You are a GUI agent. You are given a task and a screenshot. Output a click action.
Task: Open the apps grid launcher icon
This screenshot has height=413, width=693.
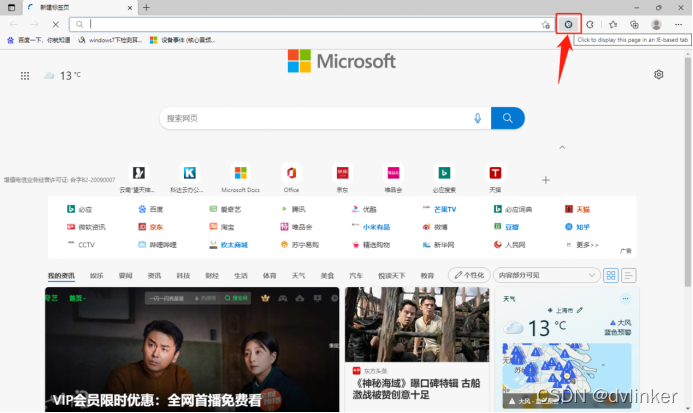tap(23, 75)
